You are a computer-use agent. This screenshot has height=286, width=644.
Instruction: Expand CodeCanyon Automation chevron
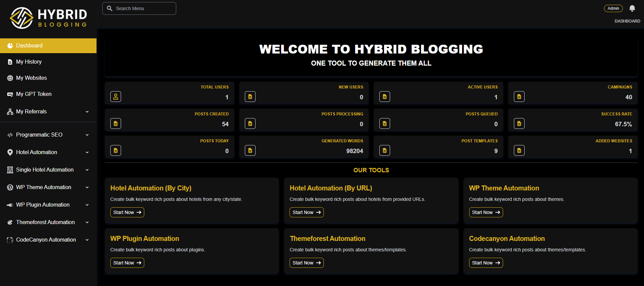tap(87, 240)
